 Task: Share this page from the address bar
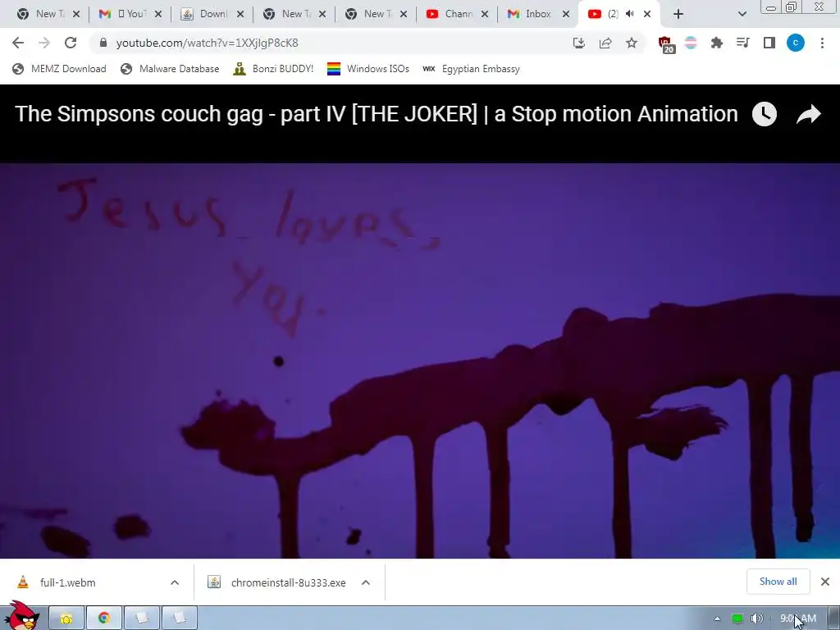pos(605,43)
